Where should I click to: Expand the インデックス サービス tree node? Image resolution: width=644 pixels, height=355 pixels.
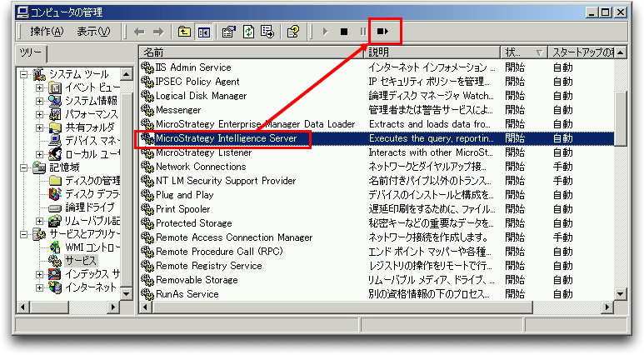coord(39,274)
